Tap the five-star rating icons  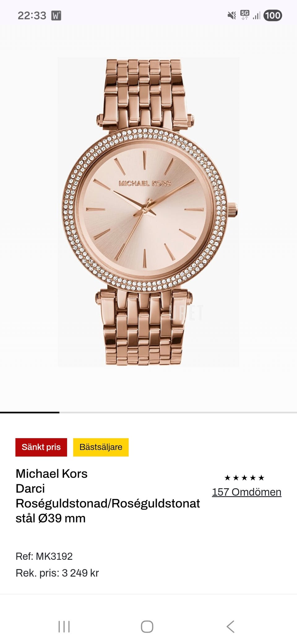244,478
